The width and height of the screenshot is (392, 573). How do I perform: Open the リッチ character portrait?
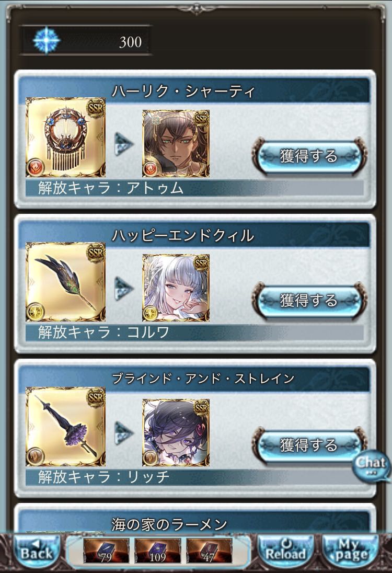coord(176,433)
